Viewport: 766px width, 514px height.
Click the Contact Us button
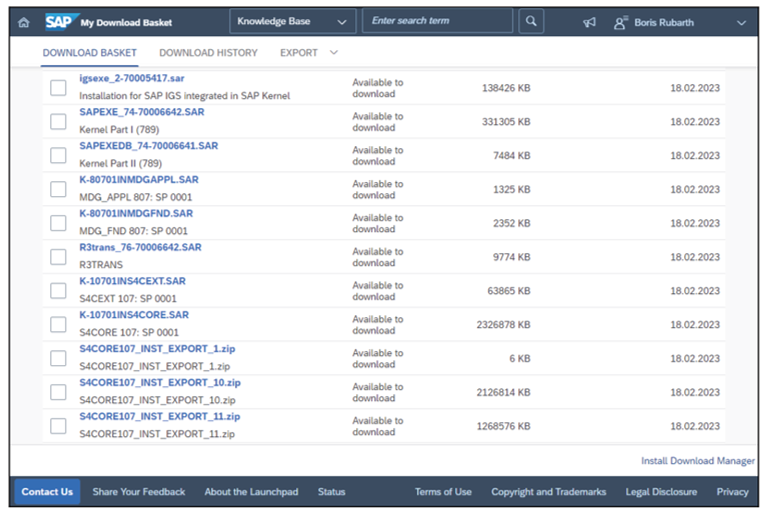click(47, 492)
